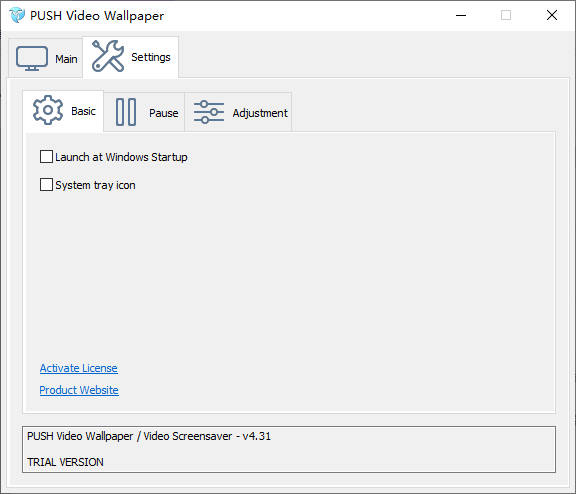Enable Launch at Windows Startup
The height and width of the screenshot is (494, 576).
pyautogui.click(x=46, y=157)
